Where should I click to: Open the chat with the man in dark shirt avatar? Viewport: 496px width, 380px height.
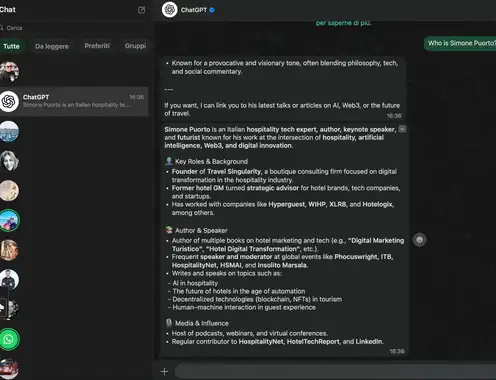9,279
